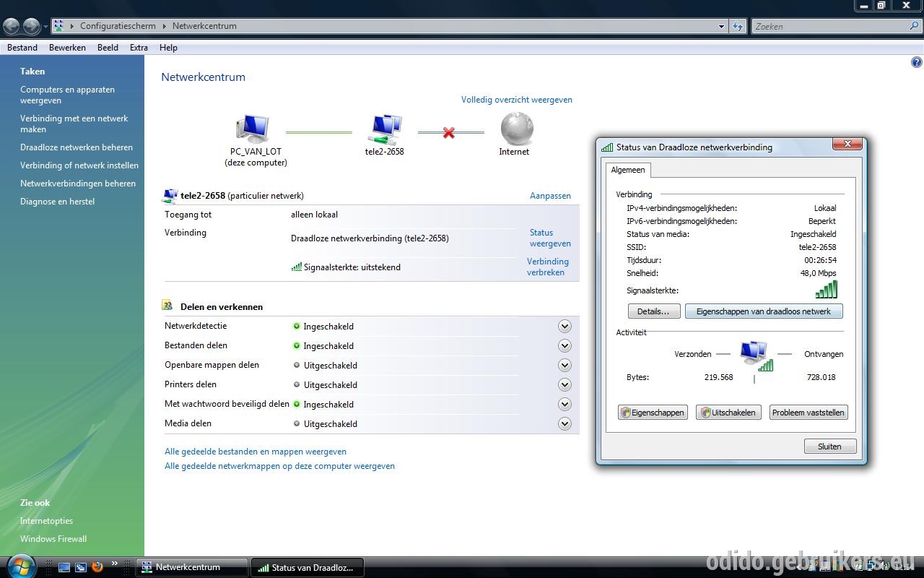The width and height of the screenshot is (924, 578).
Task: Expand the Openbare mappen delen section
Action: click(x=565, y=366)
